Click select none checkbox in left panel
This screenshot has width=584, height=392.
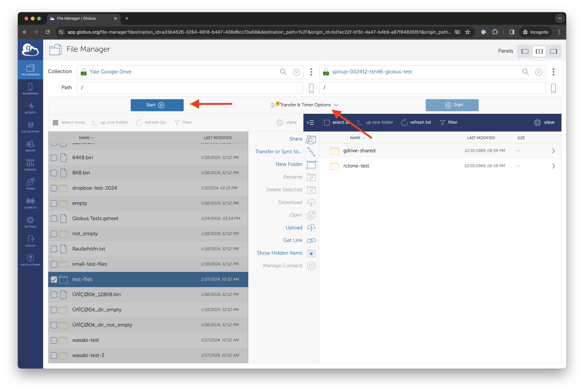point(56,122)
